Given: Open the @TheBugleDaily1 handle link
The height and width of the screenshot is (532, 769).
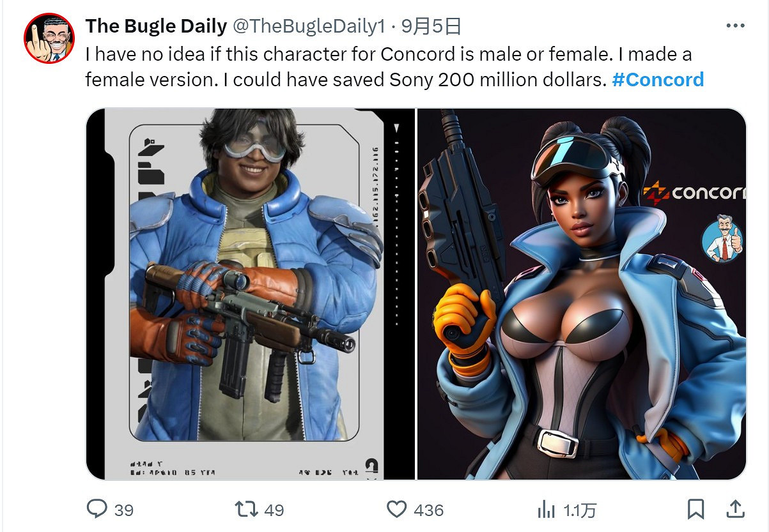Looking at the screenshot, I should pos(309,26).
